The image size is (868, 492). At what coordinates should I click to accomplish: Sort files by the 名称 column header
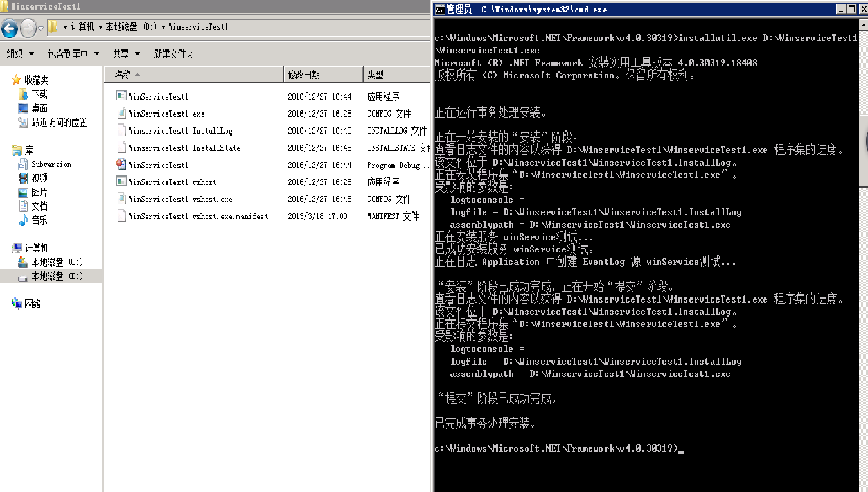coord(193,75)
